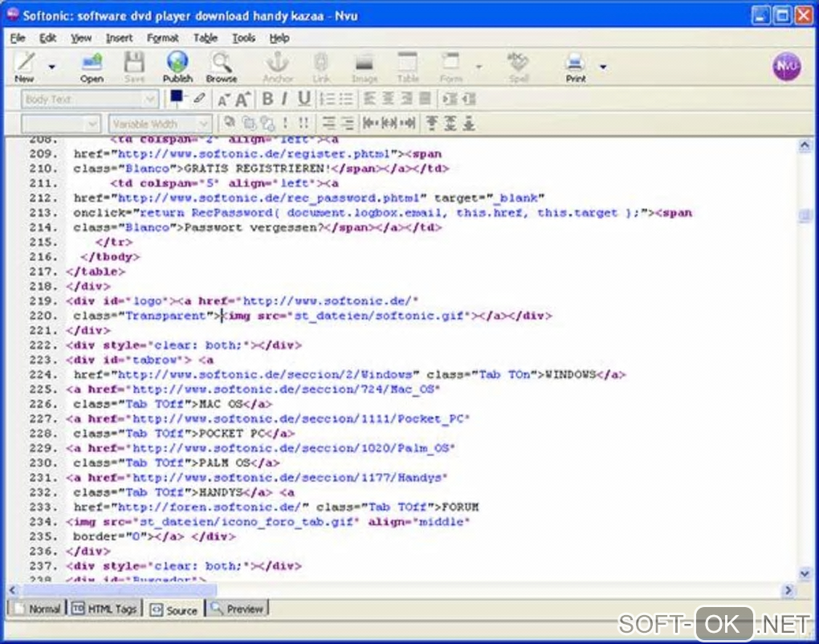
Task: Click the Layer positioning icon
Action: click(229, 124)
